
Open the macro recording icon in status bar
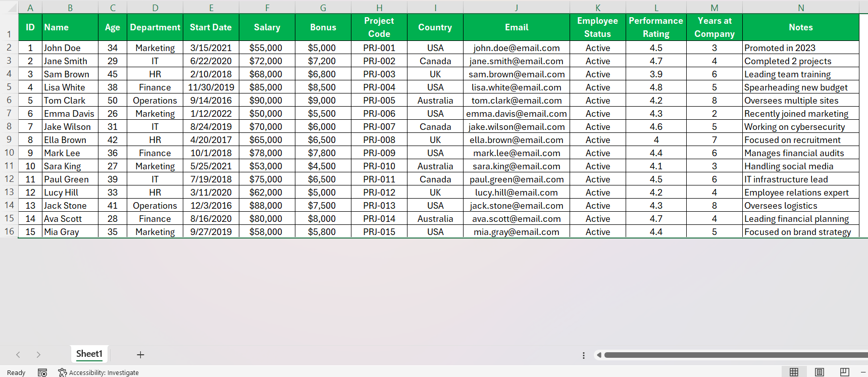42,372
